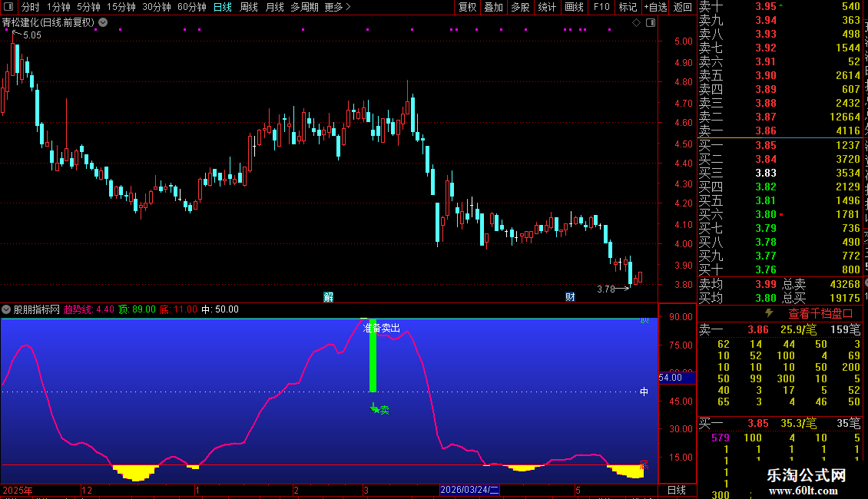
Task: Click the 中: 50.00 indicator value
Action: [220, 309]
